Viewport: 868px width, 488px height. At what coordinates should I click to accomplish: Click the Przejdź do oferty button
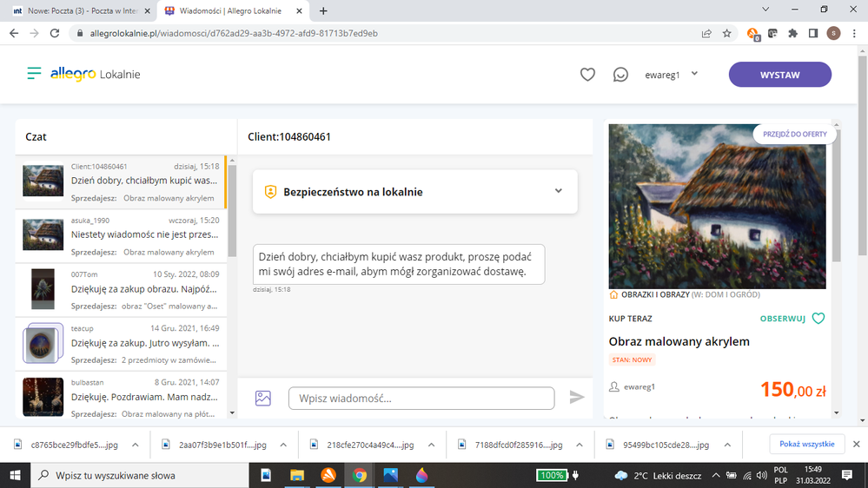794,135
